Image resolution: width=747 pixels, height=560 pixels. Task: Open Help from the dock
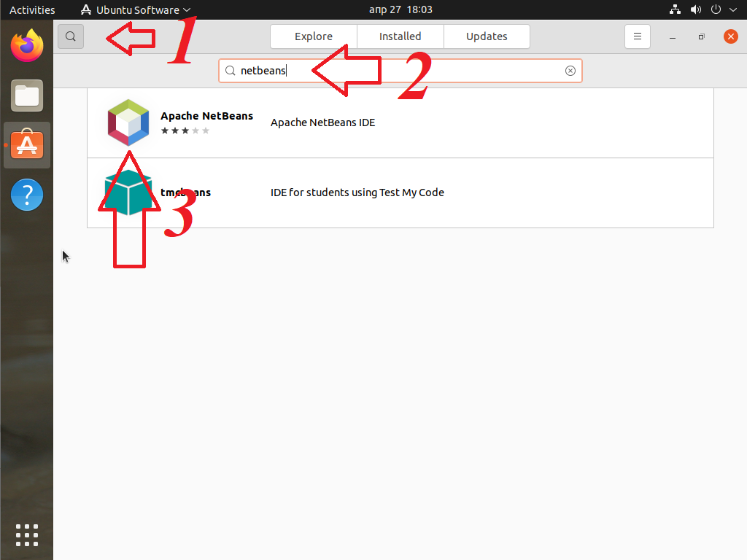[x=27, y=195]
